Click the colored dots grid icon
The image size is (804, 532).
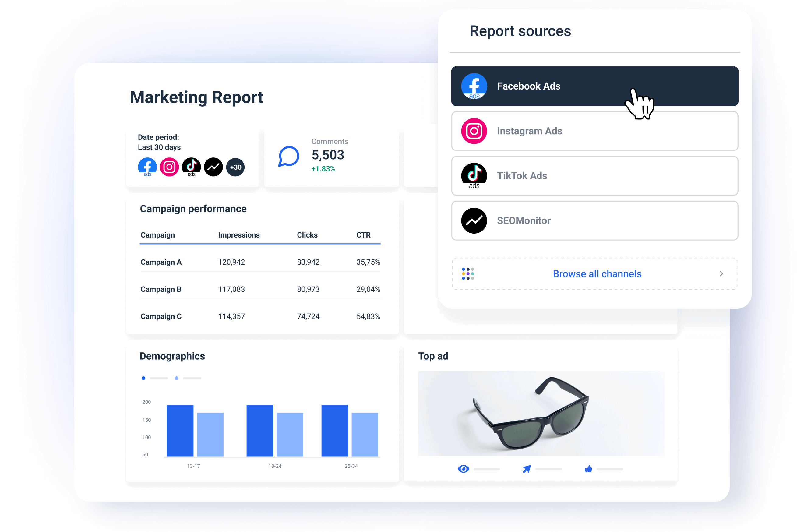(468, 274)
